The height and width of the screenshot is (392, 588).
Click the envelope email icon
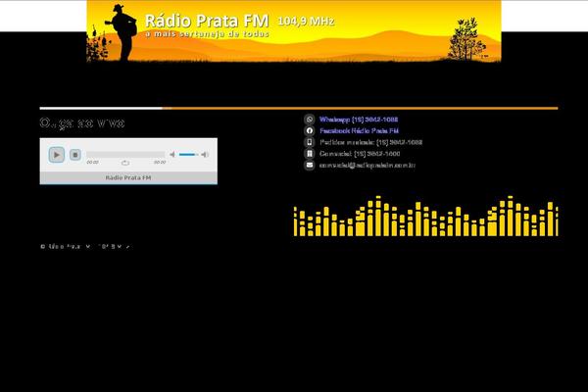(x=310, y=165)
